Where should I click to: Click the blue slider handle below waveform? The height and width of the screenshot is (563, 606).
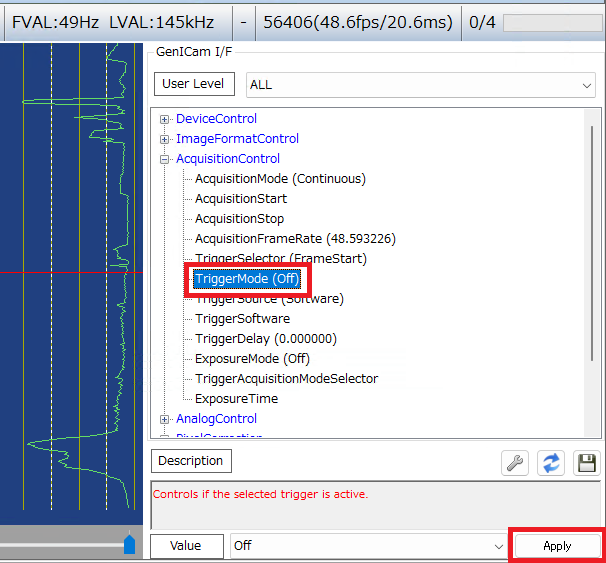pyautogui.click(x=129, y=544)
